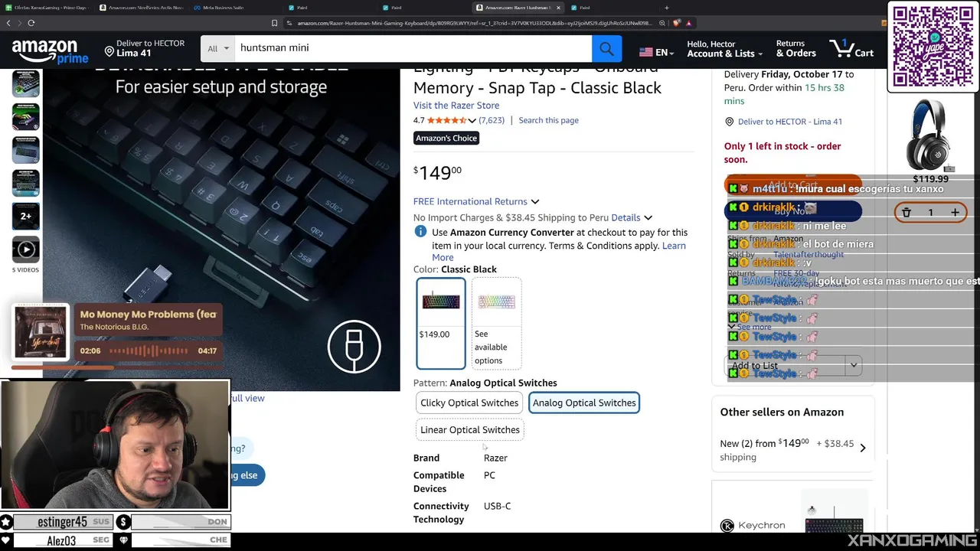Play the product videos thumbnail
Screen dimensions: 980x551
(x=25, y=249)
